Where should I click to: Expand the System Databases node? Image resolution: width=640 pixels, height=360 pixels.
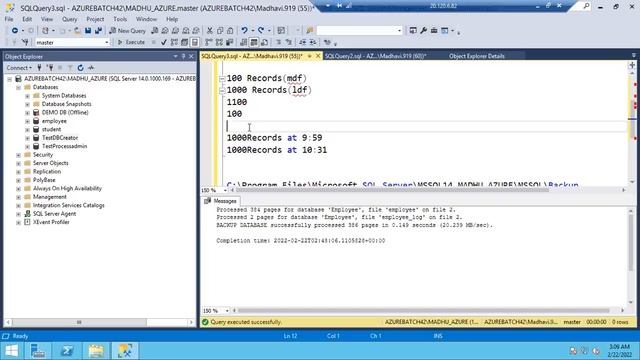pos(27,96)
